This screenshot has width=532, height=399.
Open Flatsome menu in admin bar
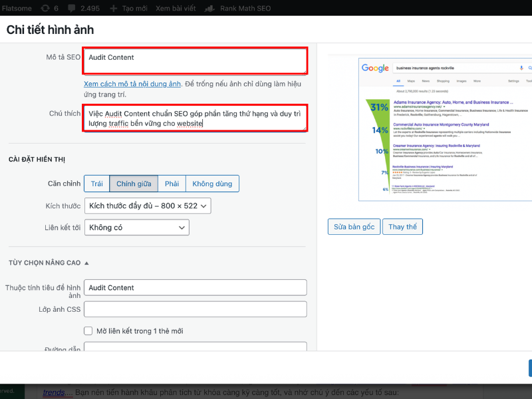point(16,8)
